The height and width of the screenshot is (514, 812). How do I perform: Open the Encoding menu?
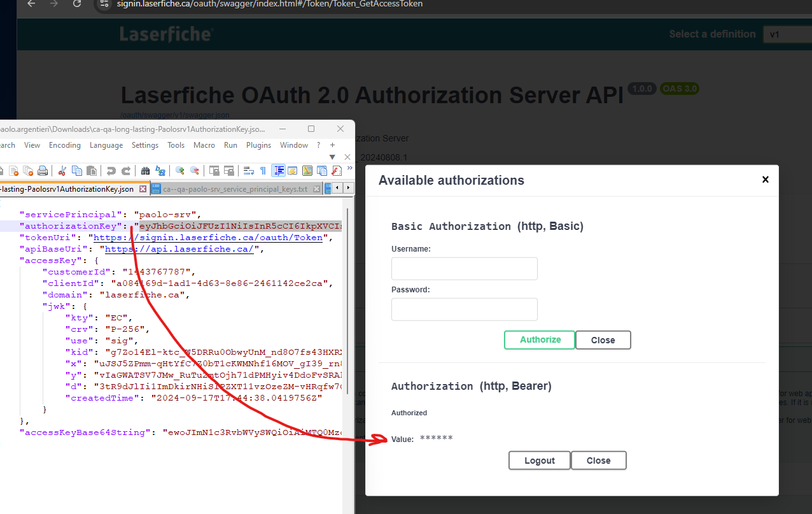pos(65,145)
